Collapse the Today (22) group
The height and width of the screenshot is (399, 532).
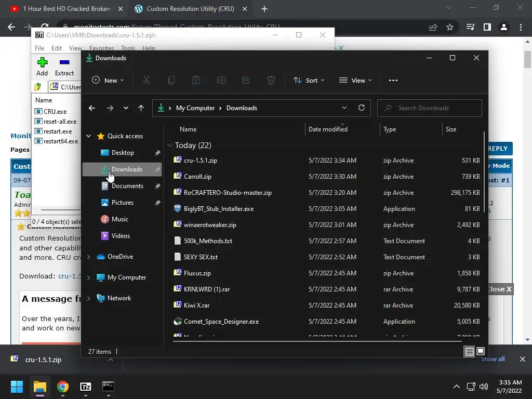(x=170, y=145)
